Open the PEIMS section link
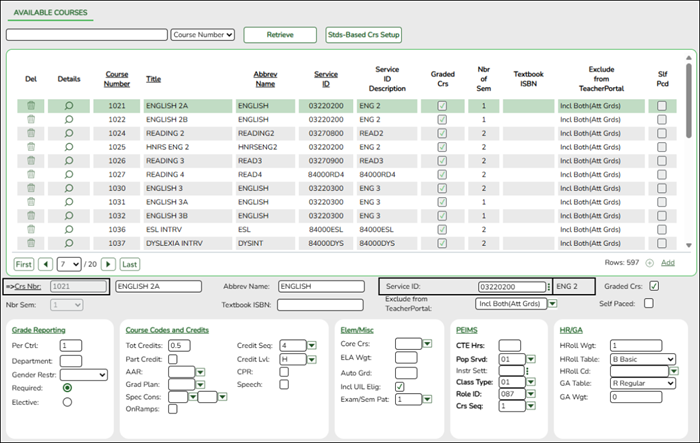 [467, 330]
